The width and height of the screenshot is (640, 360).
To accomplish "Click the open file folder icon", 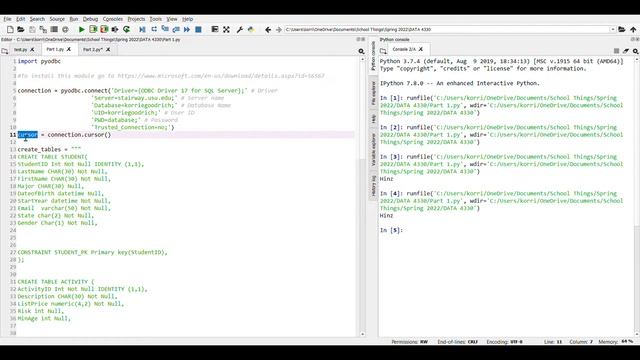I will [21, 29].
